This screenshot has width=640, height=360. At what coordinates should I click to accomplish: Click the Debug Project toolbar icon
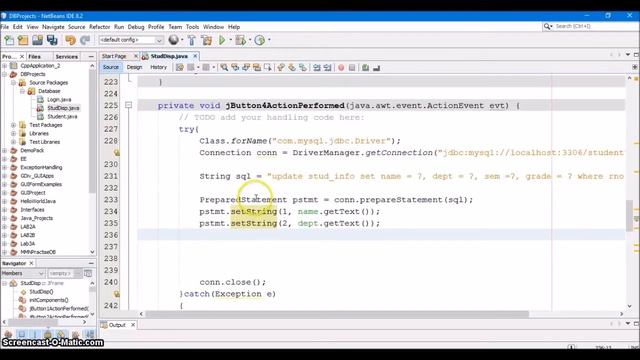point(241,40)
